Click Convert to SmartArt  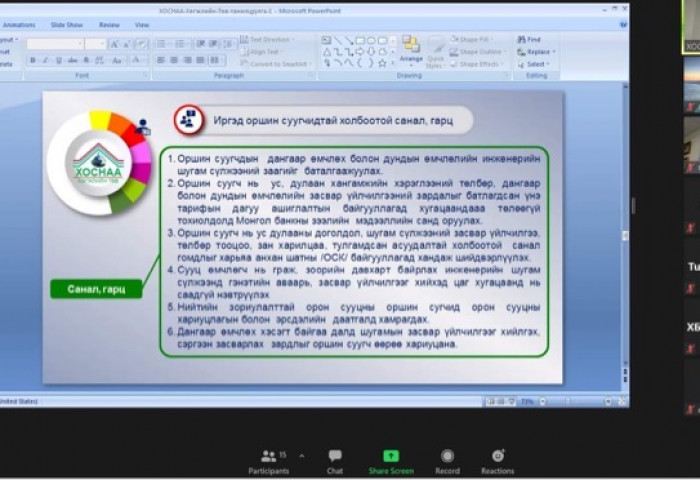[275, 64]
